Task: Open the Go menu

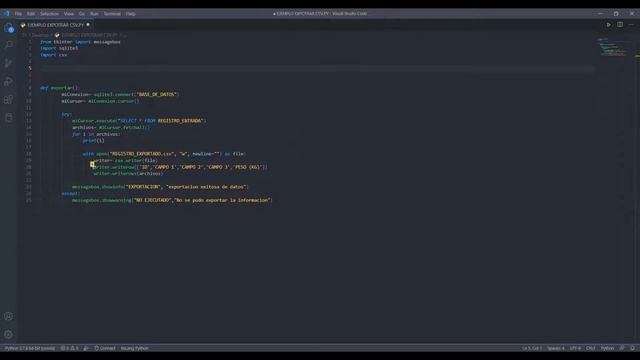Action: [82, 14]
